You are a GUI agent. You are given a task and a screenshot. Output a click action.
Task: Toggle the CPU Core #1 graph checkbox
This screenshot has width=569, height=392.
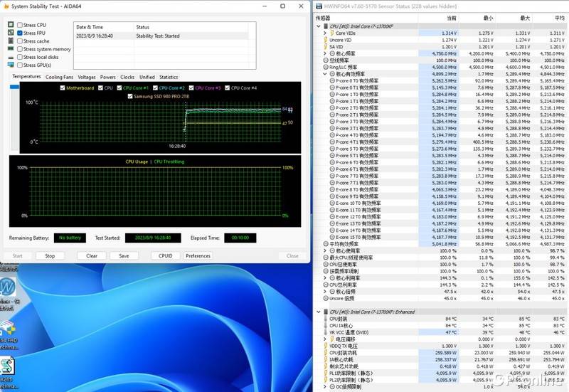(119, 88)
